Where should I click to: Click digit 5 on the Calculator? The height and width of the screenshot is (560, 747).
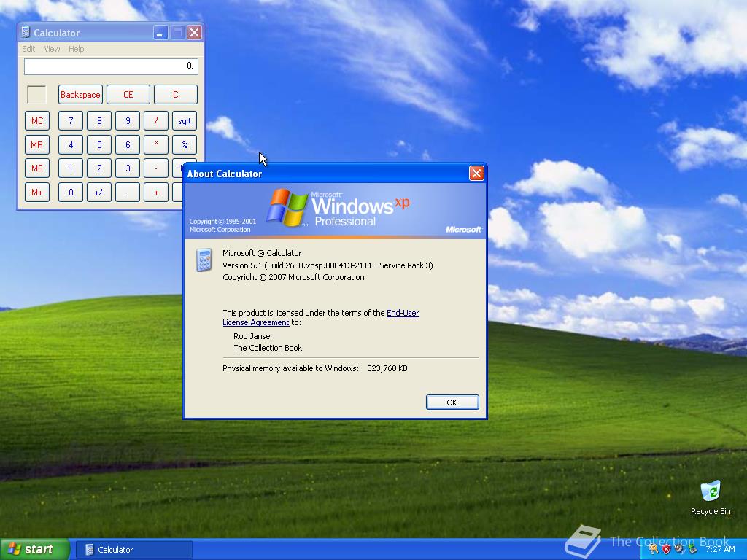(99, 145)
